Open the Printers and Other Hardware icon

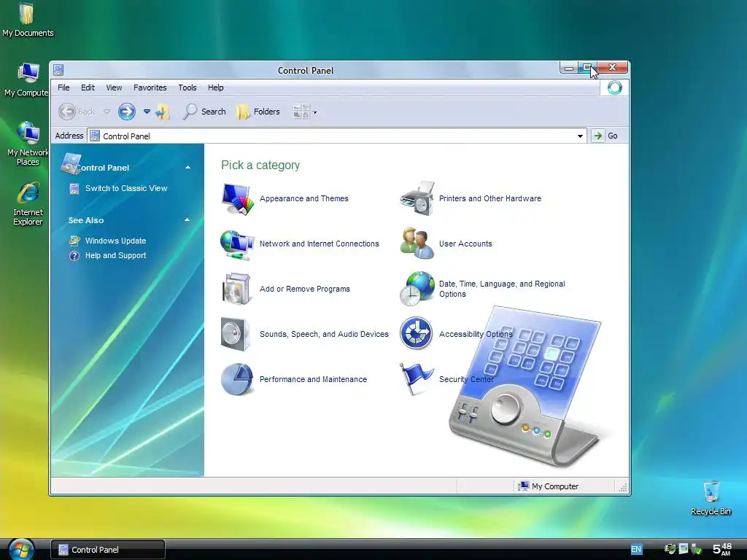coord(417,198)
